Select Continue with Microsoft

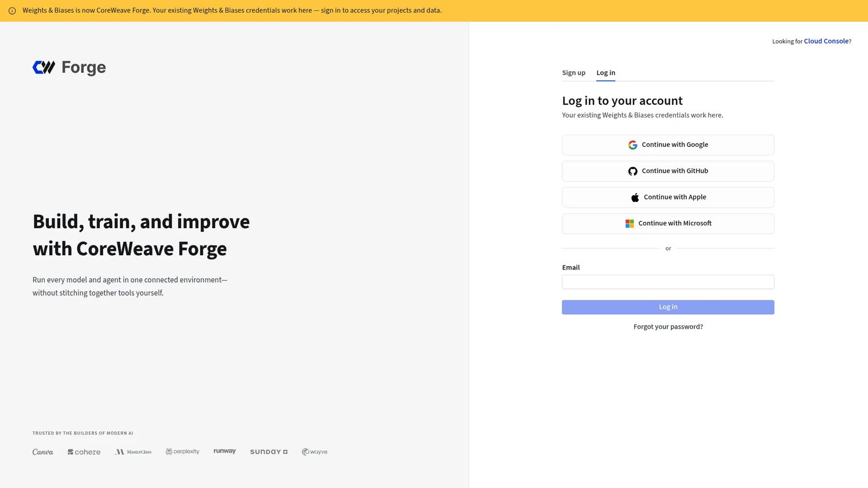[x=668, y=224]
